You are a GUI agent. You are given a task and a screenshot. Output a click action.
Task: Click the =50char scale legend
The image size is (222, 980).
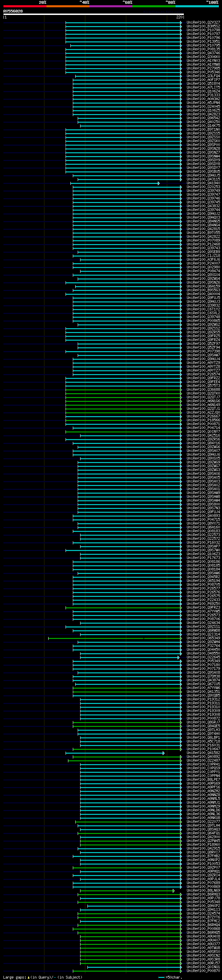coord(170,977)
